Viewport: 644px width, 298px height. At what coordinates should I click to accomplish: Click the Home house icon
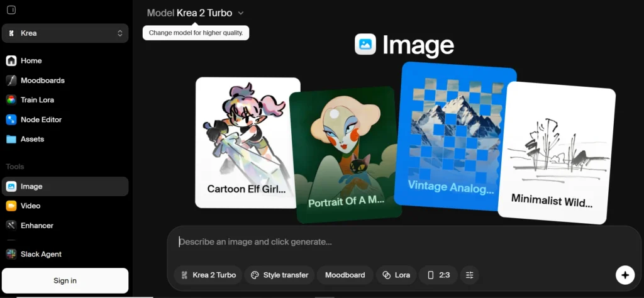[x=11, y=61]
